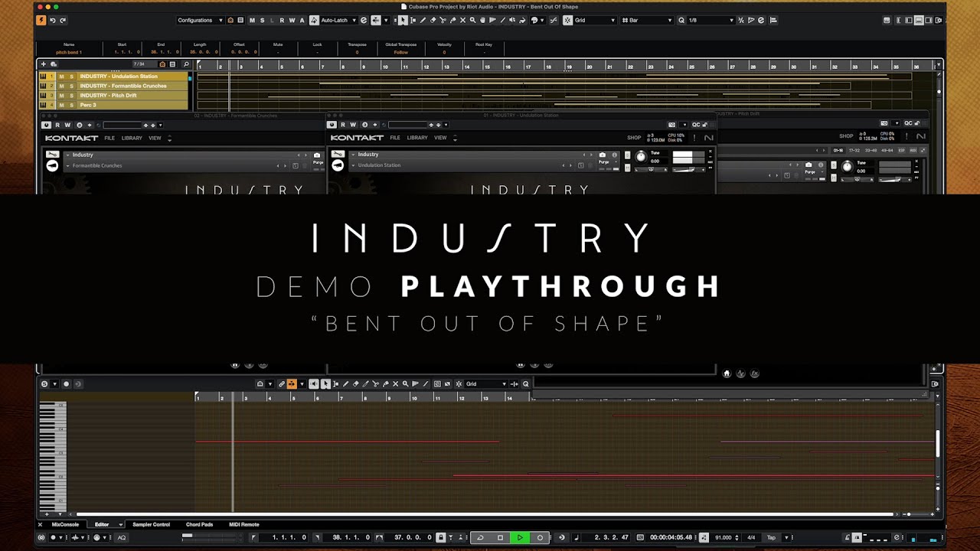This screenshot has height=551, width=980.
Task: Select the Glue tool in top toolbar
Action: [452, 20]
